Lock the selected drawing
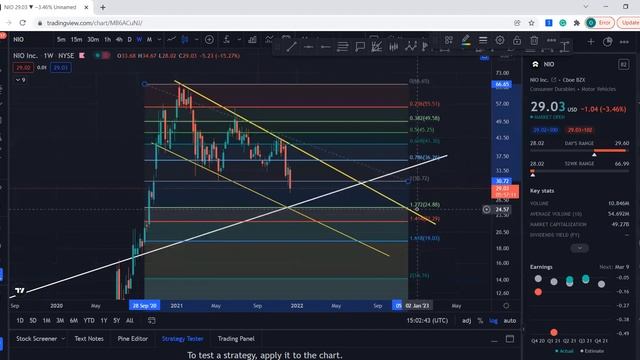The height and width of the screenshot is (360, 640). point(517,40)
